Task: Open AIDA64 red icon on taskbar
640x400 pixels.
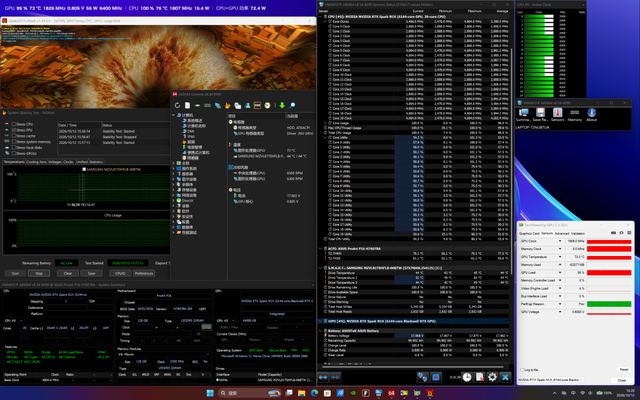Action: (391, 393)
